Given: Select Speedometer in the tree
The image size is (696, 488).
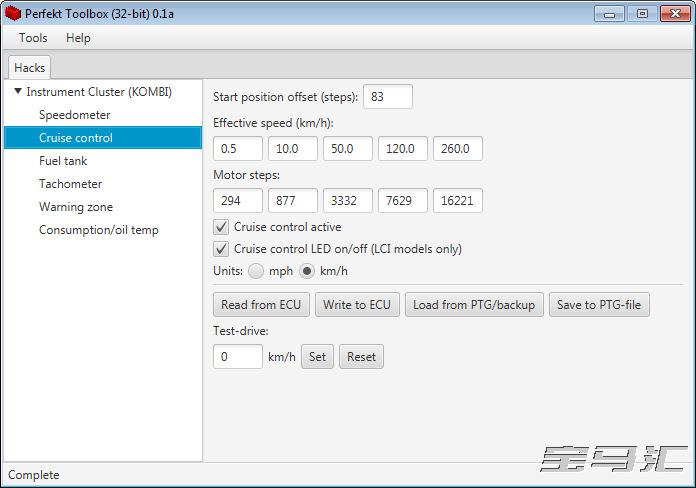Looking at the screenshot, I should coord(75,115).
